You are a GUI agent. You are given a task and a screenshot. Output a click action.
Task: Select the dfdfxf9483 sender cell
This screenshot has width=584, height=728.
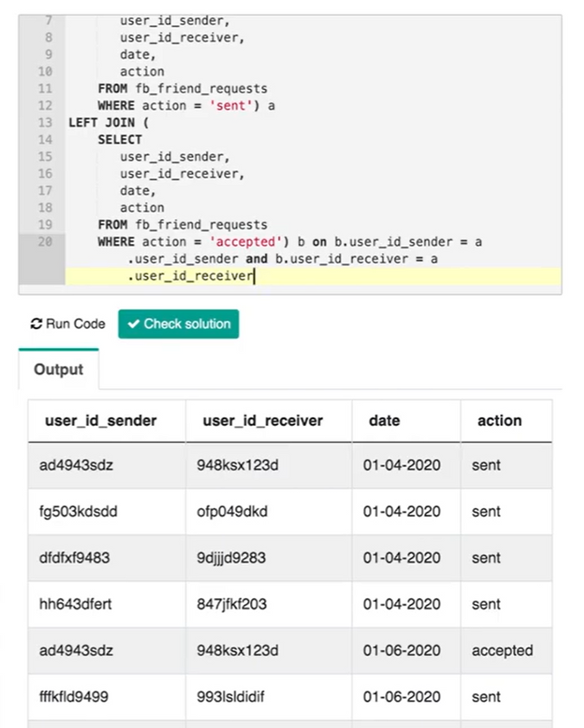point(106,557)
